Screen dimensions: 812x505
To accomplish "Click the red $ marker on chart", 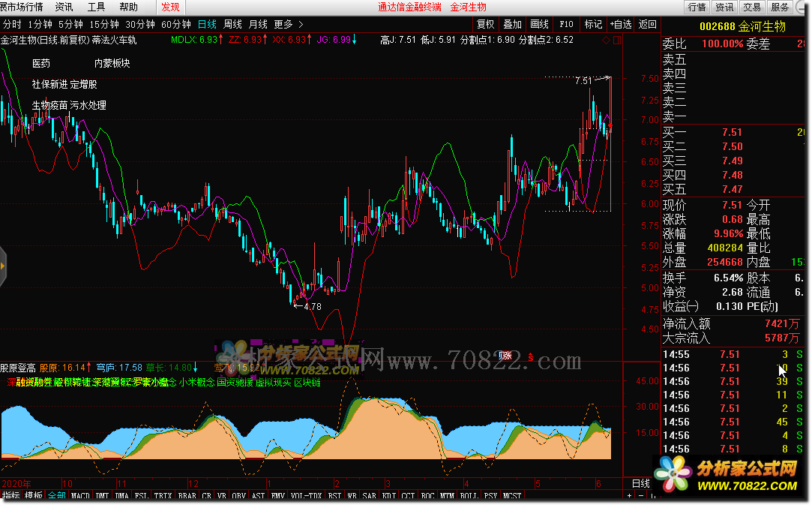I will (x=530, y=356).
